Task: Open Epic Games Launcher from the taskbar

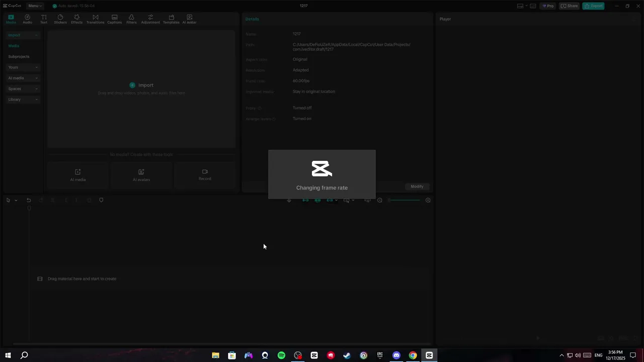Action: (380, 355)
